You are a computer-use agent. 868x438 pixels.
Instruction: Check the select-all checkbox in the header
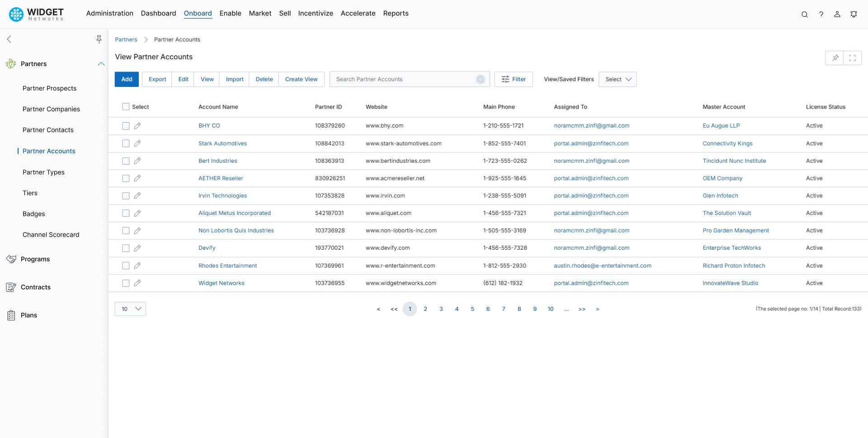[125, 106]
